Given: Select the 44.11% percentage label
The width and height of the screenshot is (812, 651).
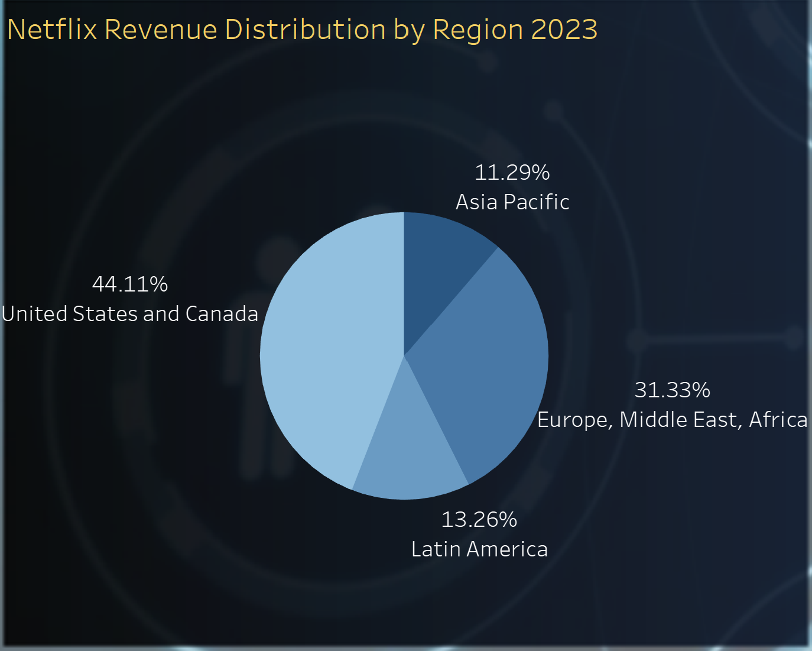Looking at the screenshot, I should tap(130, 284).
